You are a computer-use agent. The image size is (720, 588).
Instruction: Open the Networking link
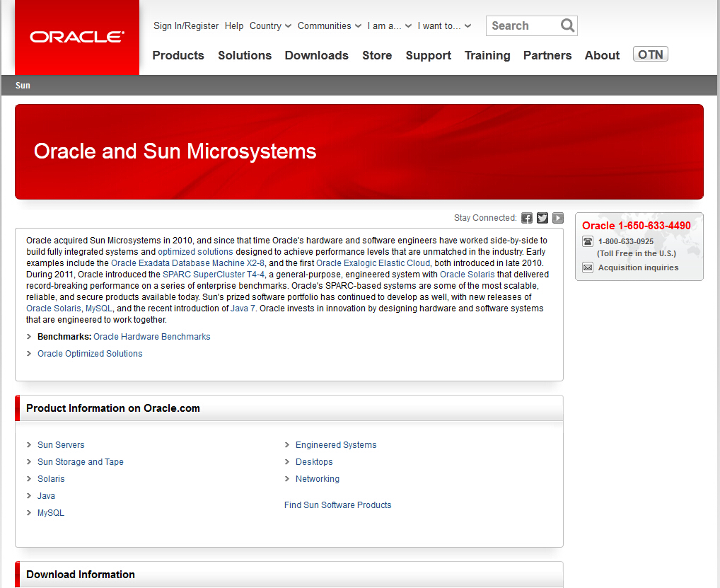(x=318, y=478)
